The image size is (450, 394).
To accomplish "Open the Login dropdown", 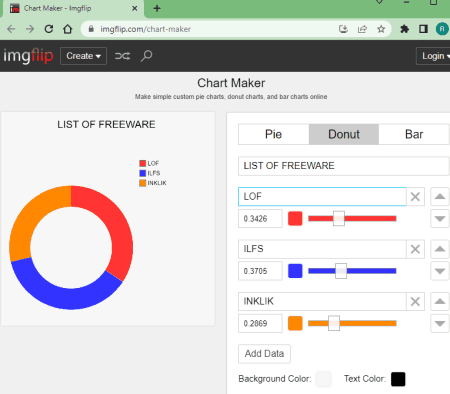I will pyautogui.click(x=433, y=56).
